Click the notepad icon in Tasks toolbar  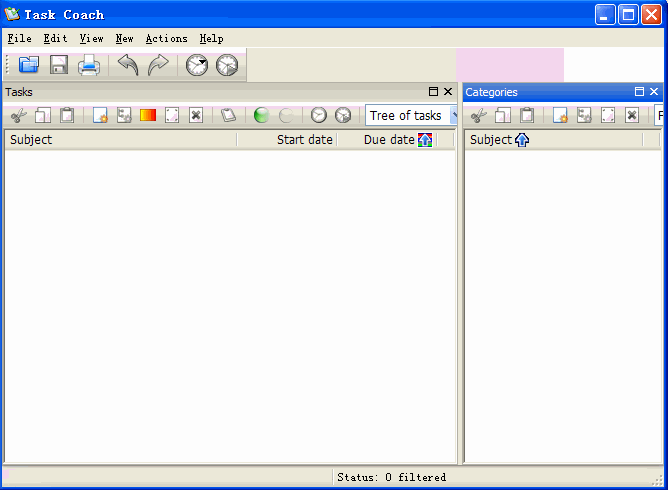[x=228, y=115]
